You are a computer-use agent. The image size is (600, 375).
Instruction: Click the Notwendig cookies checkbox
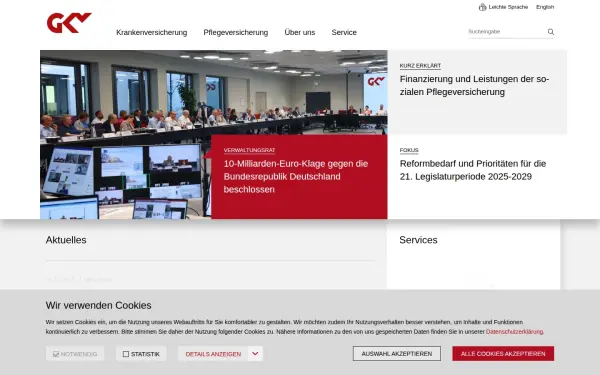tap(56, 354)
